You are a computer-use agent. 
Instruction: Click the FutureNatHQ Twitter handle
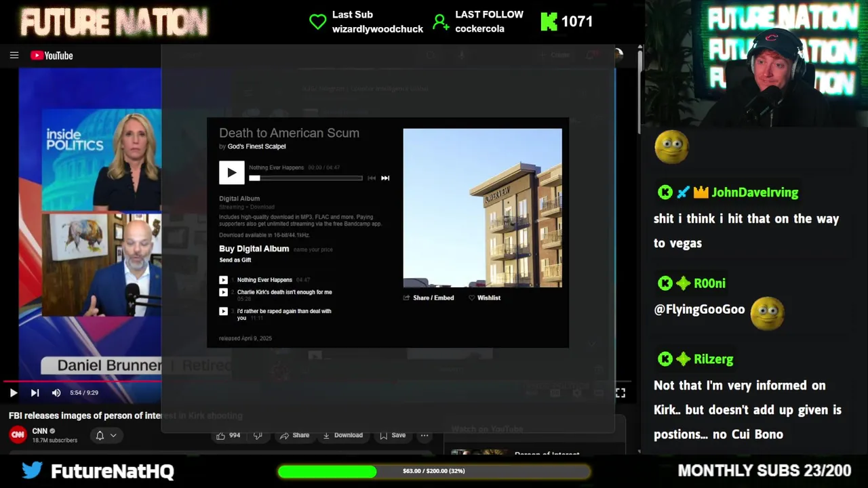point(112,471)
